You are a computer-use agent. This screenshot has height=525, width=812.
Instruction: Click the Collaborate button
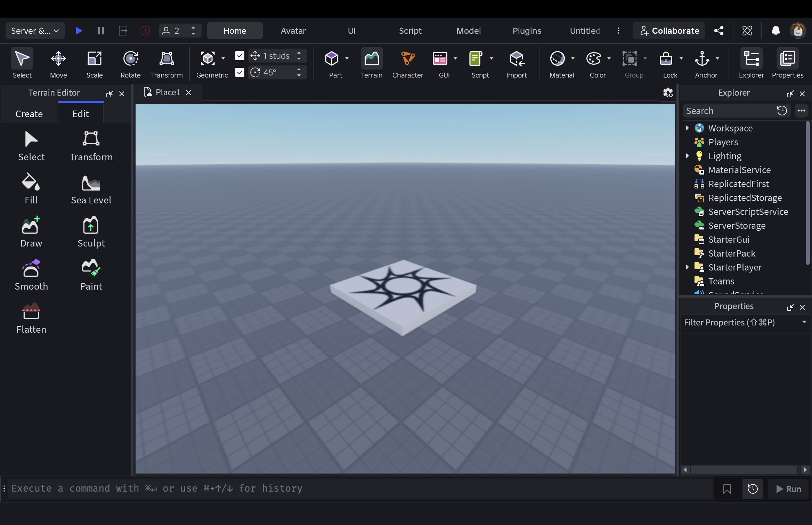click(669, 31)
